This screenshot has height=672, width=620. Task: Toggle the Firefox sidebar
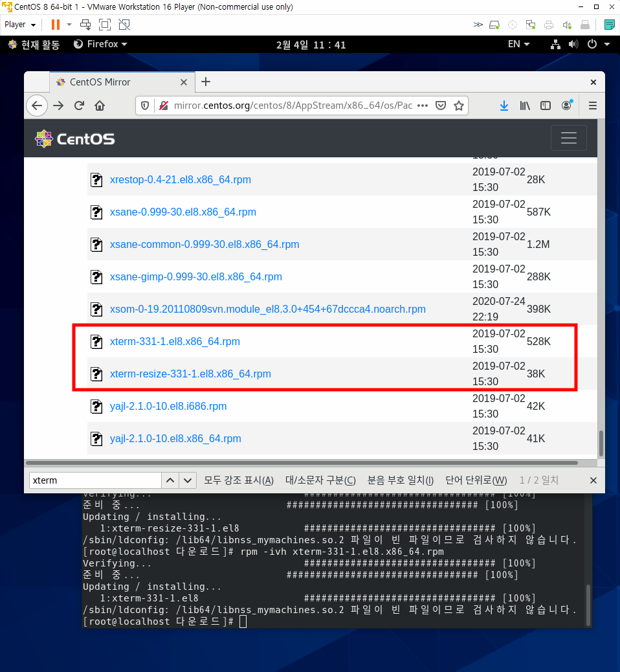(x=546, y=106)
